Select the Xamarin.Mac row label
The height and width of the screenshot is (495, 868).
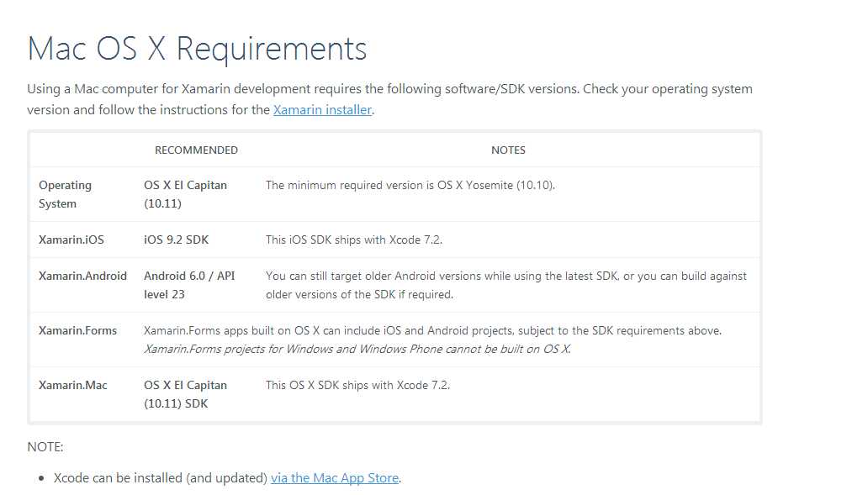pos(73,385)
